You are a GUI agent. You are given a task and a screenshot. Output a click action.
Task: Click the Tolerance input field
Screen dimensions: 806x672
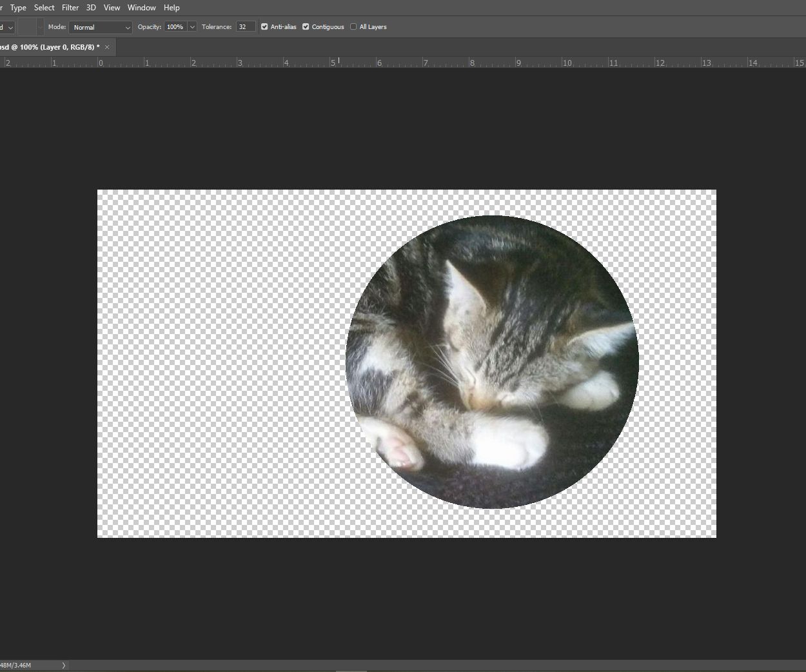(245, 26)
